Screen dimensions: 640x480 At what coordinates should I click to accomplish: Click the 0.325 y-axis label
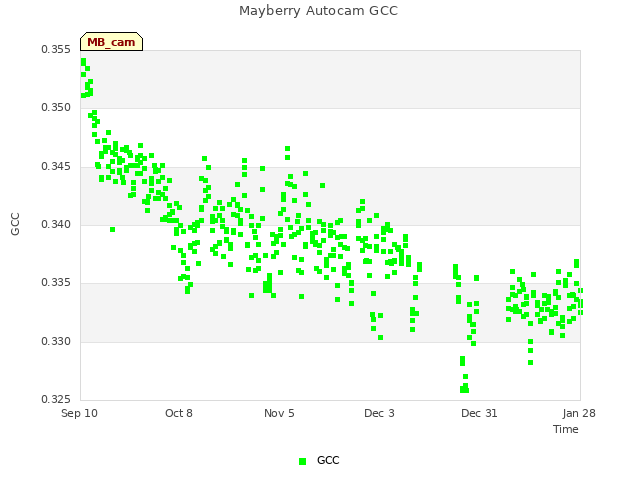point(56,399)
